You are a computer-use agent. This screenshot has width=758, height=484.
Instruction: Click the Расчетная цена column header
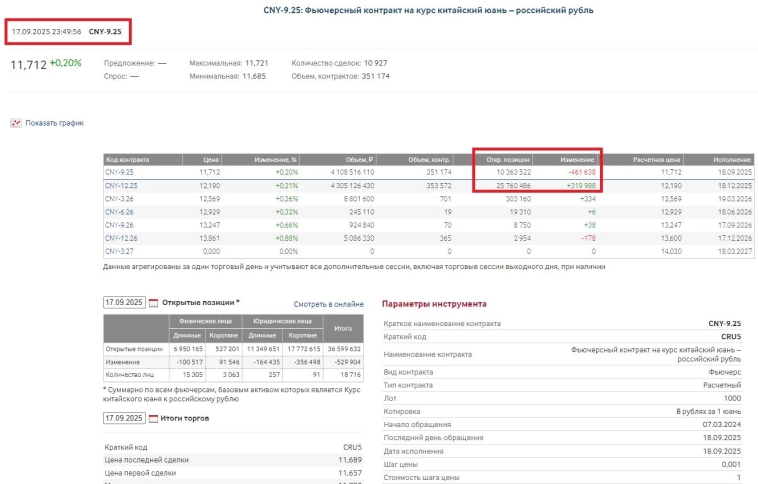pyautogui.click(x=656, y=159)
